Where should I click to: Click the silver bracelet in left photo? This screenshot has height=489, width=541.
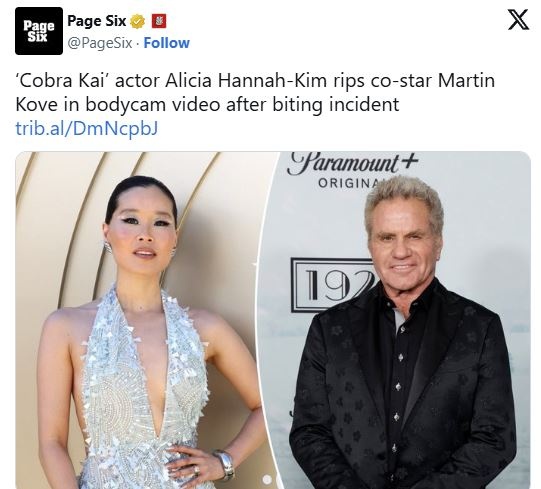pos(224,464)
